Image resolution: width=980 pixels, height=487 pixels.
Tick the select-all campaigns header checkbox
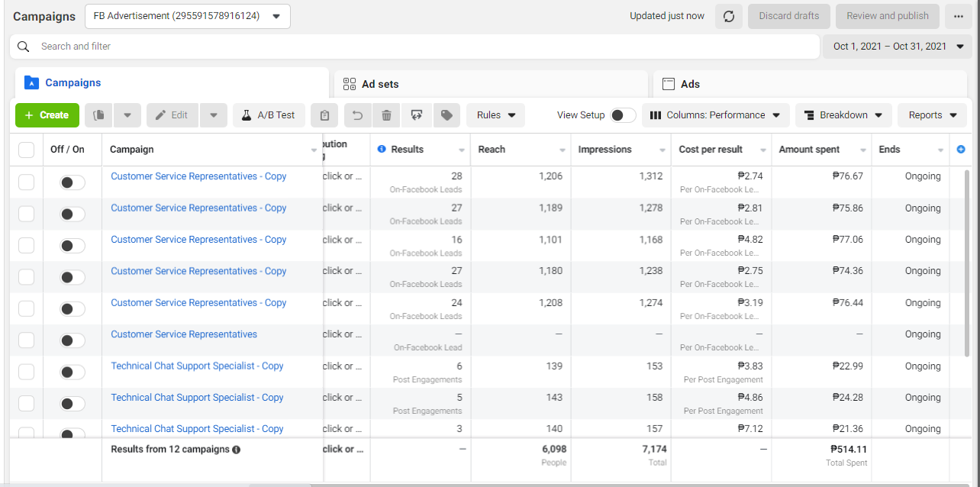(x=27, y=150)
